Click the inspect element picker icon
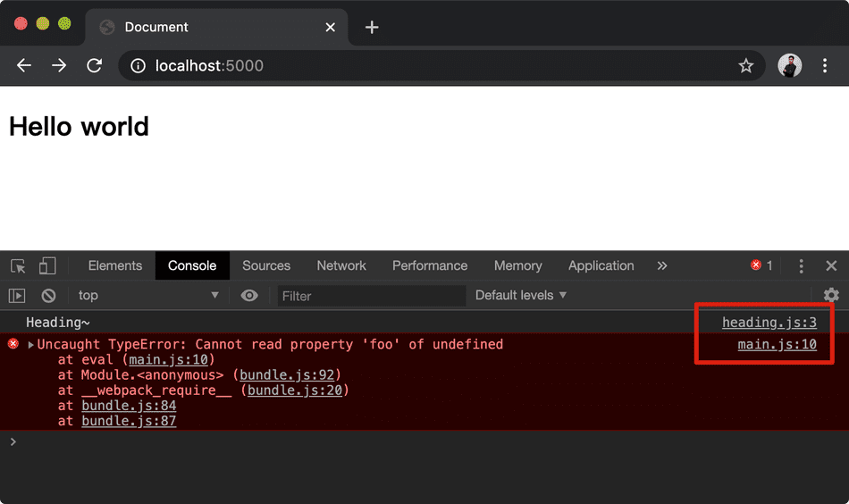The height and width of the screenshot is (504, 849). pyautogui.click(x=19, y=266)
